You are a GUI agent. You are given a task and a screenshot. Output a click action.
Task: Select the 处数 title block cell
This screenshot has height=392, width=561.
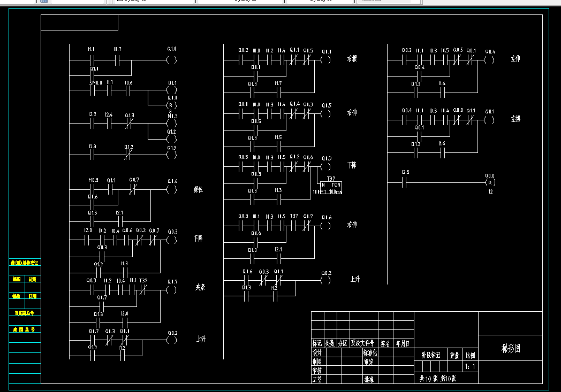(x=330, y=343)
